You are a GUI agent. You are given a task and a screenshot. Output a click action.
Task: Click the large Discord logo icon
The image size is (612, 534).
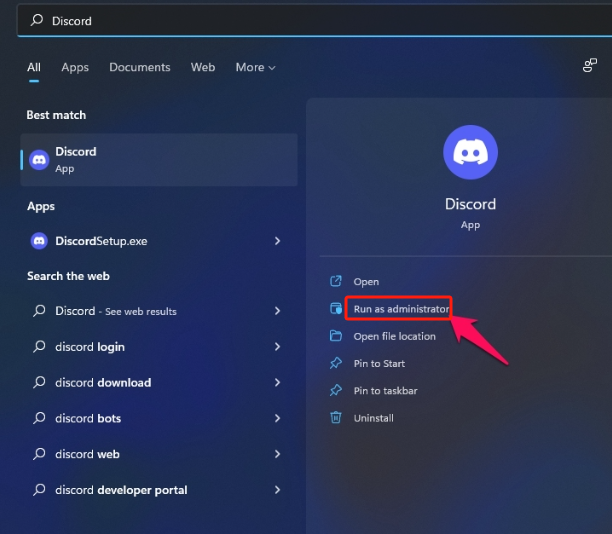click(470, 153)
